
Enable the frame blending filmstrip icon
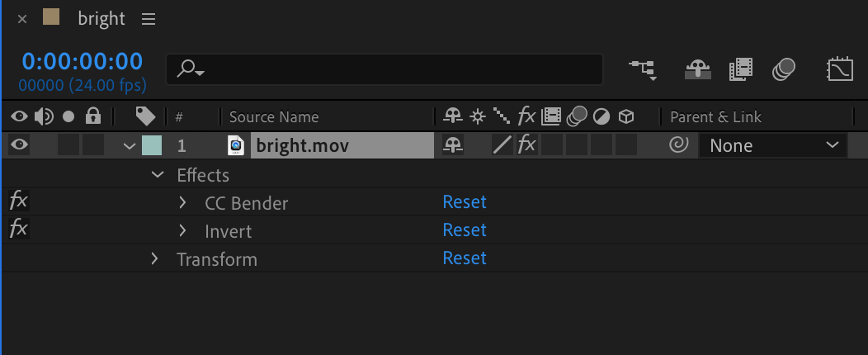(741, 69)
